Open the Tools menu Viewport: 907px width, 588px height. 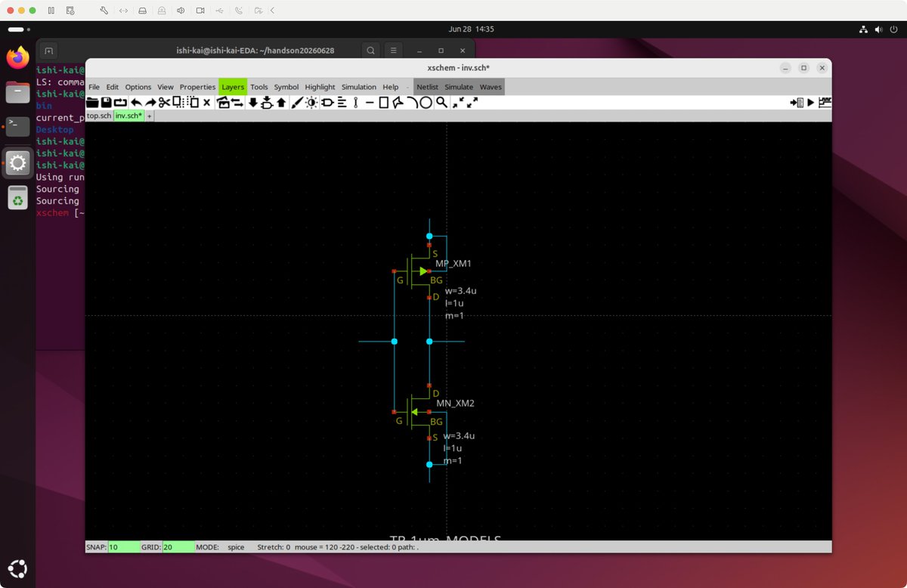(259, 87)
